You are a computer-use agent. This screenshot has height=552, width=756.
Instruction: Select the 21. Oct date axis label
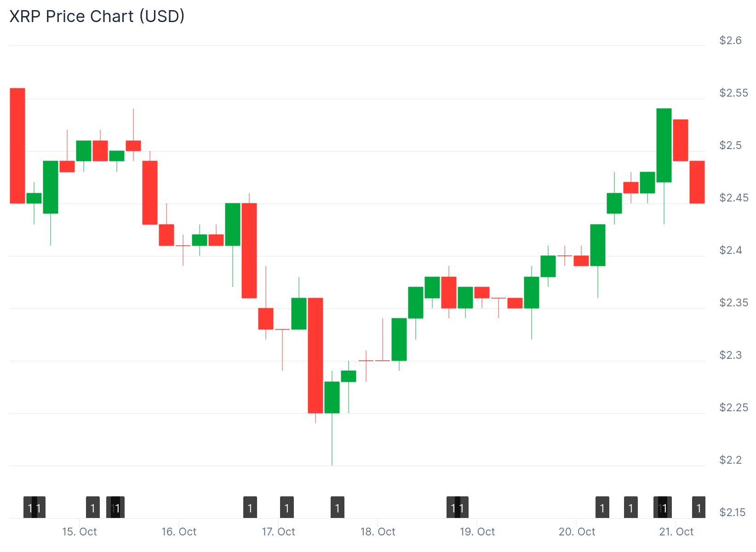pos(676,532)
